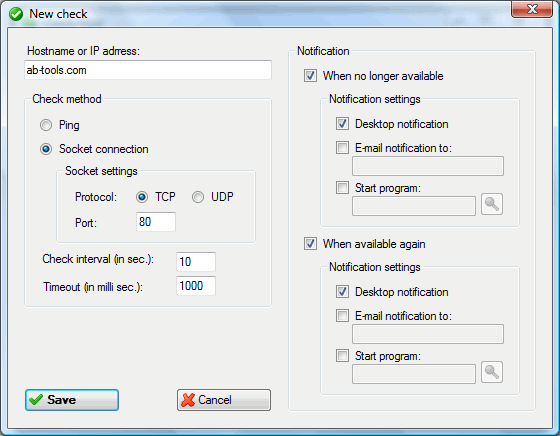Enable Start program under 'available again'

click(x=342, y=356)
